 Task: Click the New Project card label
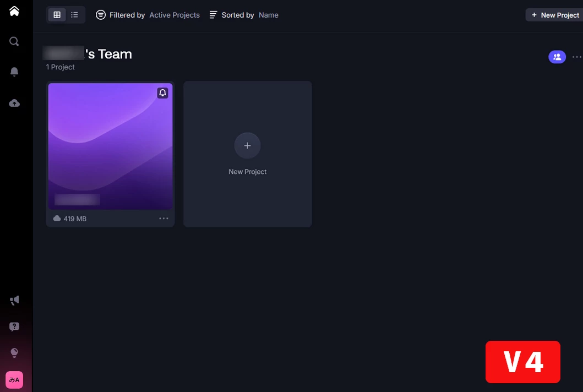pos(248,172)
